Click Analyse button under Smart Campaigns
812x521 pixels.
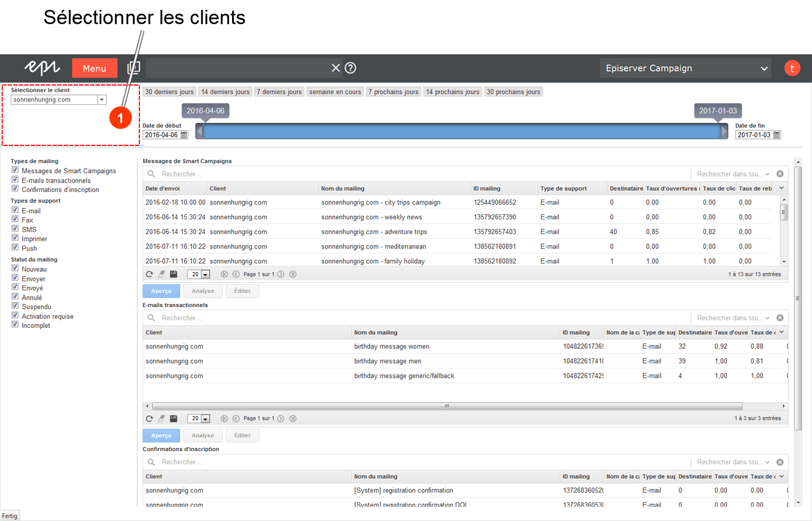[203, 291]
